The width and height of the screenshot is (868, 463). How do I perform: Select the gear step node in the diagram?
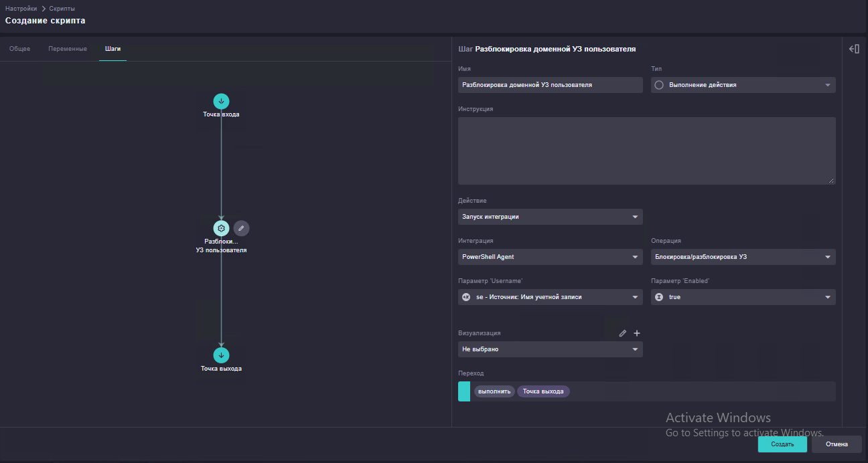(221, 228)
